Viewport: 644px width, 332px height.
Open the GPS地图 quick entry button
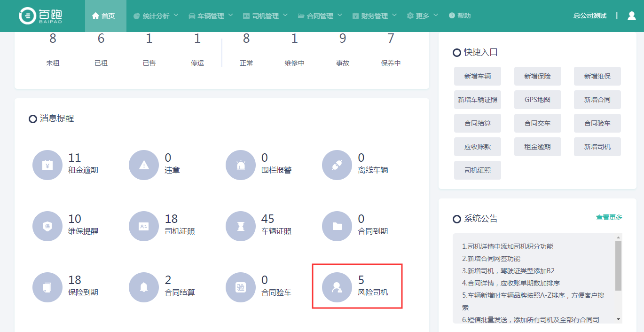(537, 100)
